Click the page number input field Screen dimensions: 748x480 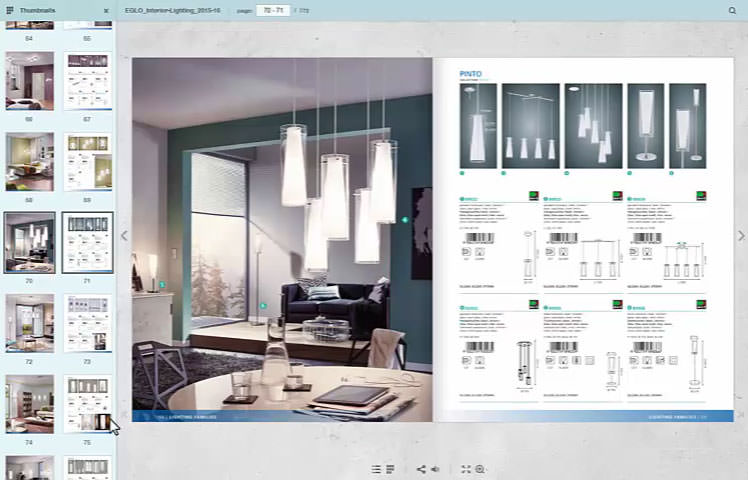point(271,10)
